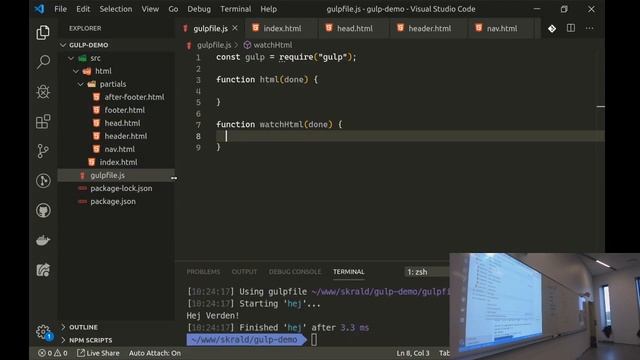Viewport: 640px width, 360px height.
Task: Open the File menu
Action: [60, 9]
